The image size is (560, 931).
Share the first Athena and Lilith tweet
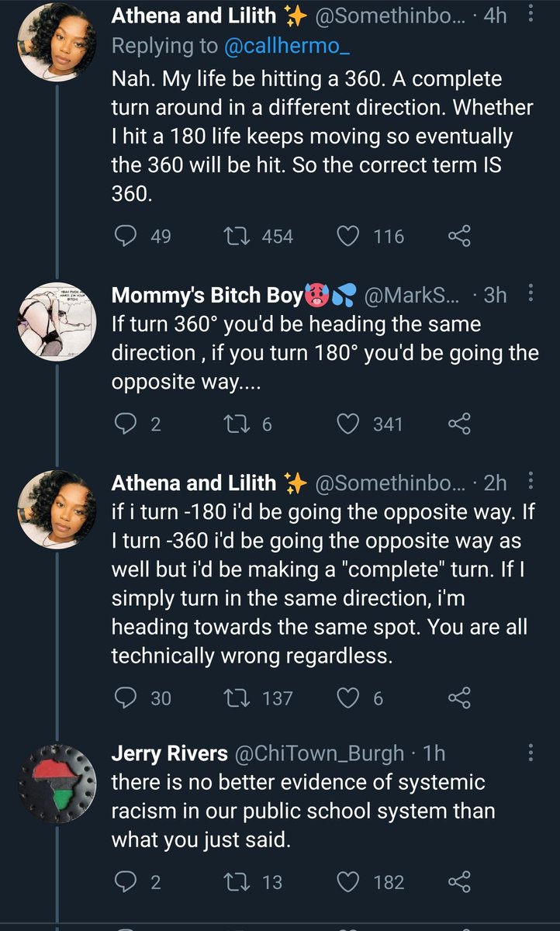460,236
